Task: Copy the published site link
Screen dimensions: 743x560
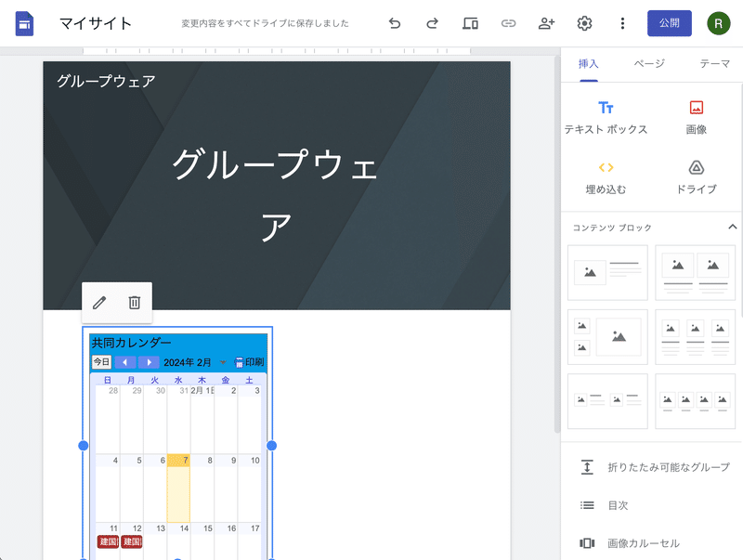Action: coord(508,23)
